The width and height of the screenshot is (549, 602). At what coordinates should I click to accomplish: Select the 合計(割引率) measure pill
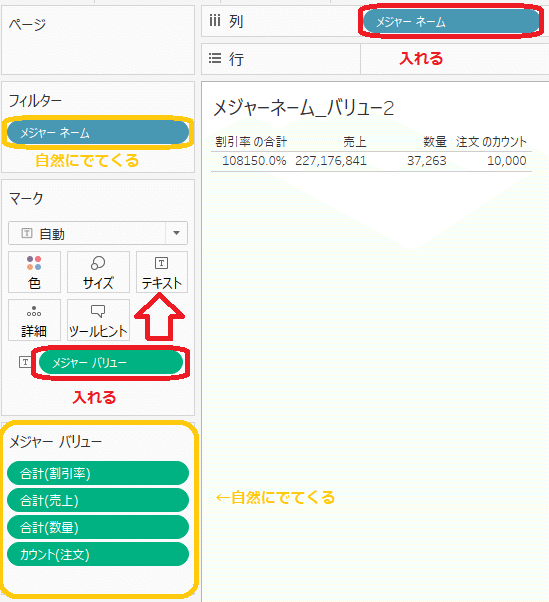98,473
